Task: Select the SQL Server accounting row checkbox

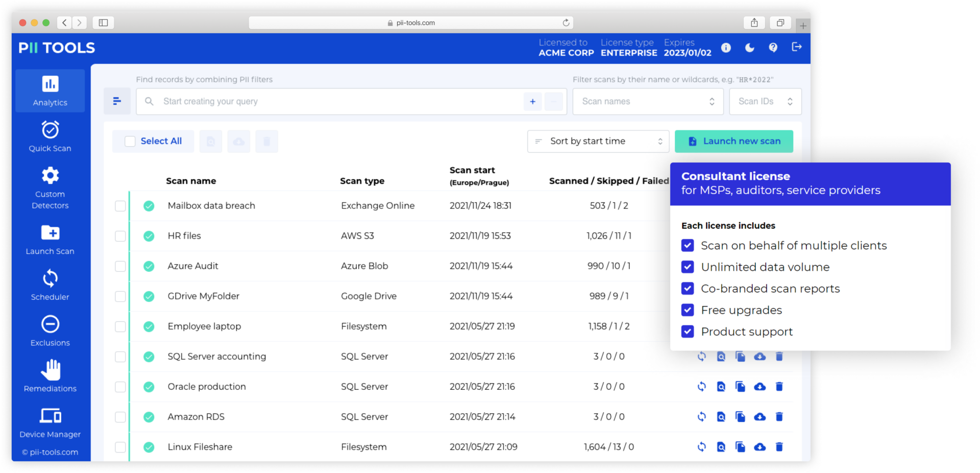Action: click(x=120, y=357)
